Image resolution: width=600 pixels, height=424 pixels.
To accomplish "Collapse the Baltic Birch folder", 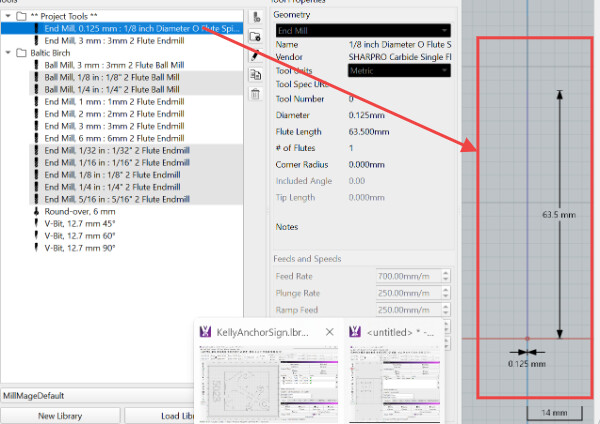I will coord(8,52).
